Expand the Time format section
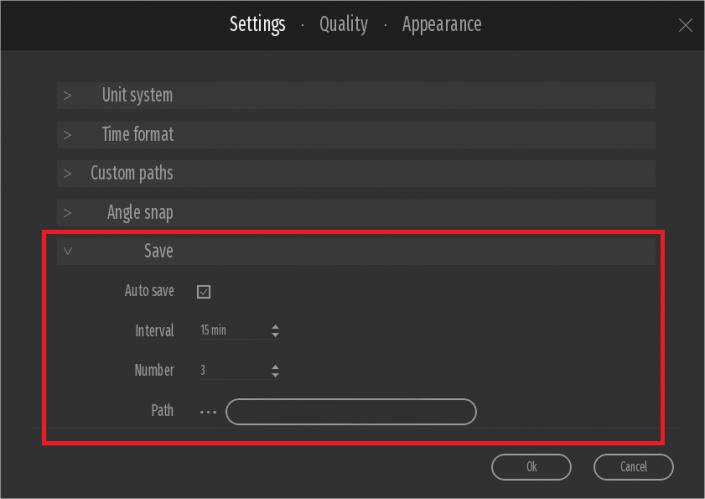 click(x=137, y=134)
